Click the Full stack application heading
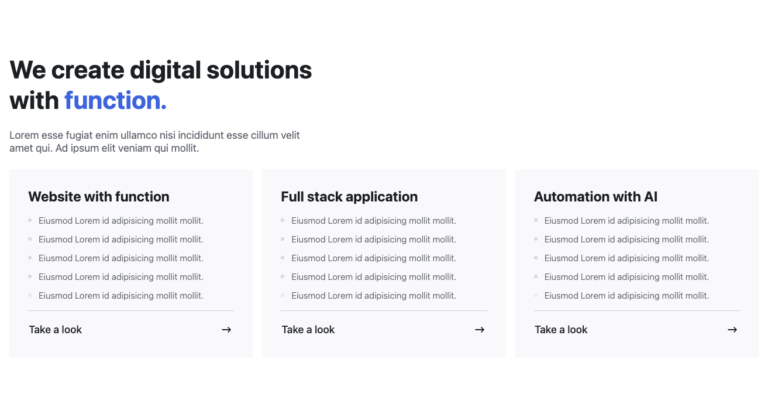 click(x=349, y=197)
